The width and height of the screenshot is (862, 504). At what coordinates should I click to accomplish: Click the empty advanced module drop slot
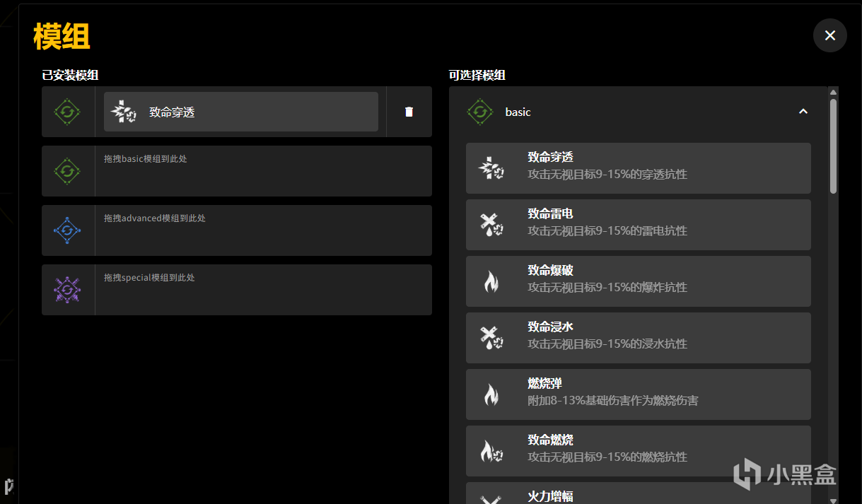(x=262, y=230)
